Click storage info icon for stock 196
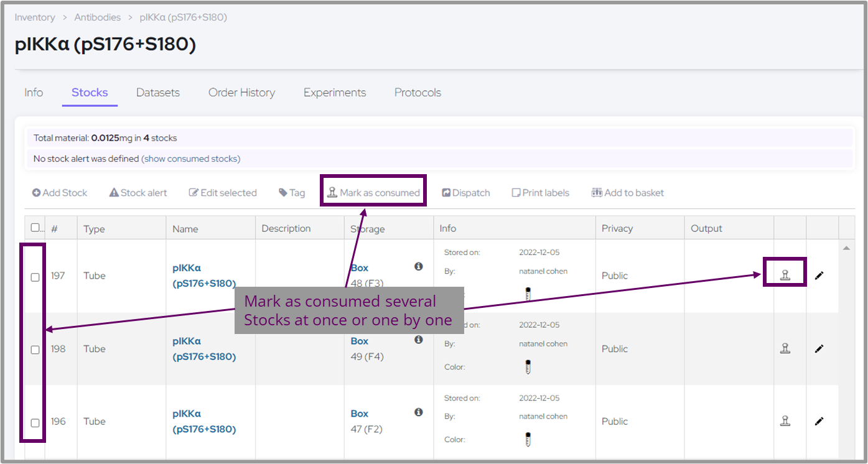Image resolution: width=868 pixels, height=464 pixels. (x=419, y=412)
